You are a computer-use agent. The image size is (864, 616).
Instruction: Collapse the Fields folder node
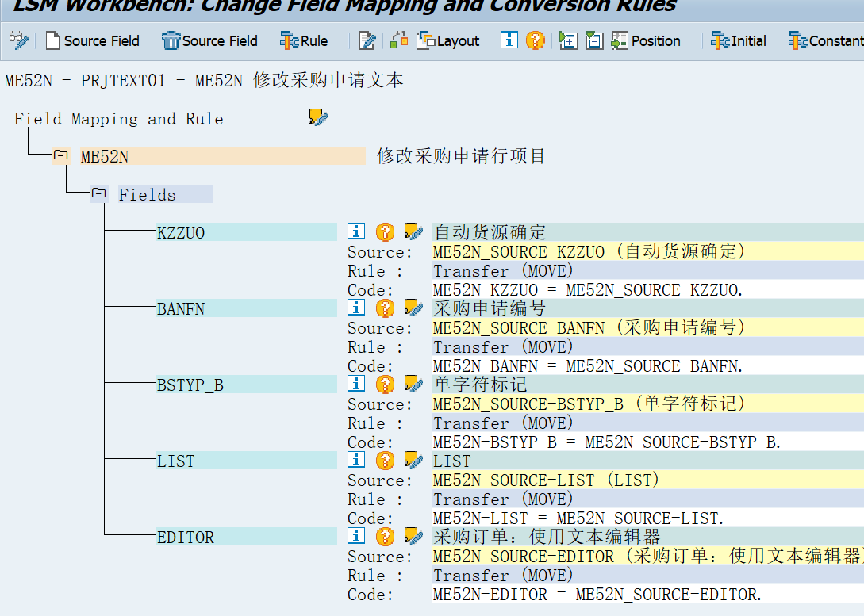[99, 193]
